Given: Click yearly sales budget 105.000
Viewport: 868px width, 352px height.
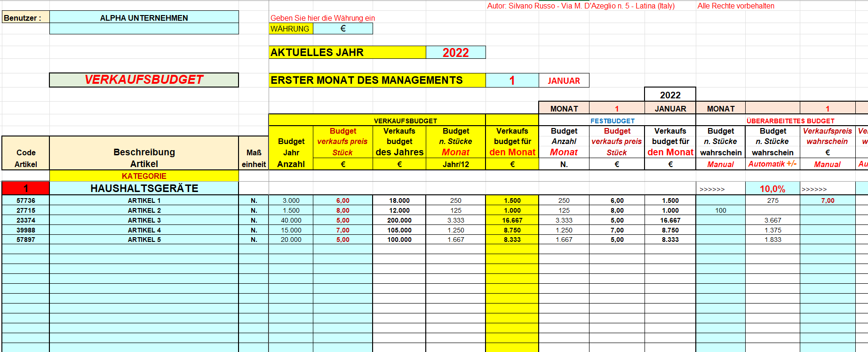Looking at the screenshot, I should (x=399, y=230).
